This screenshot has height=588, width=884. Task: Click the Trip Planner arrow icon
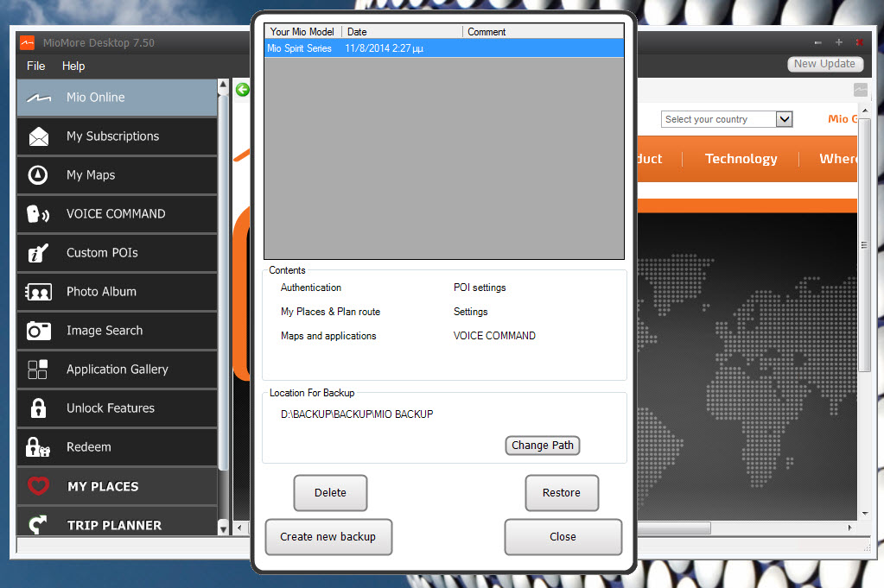point(38,524)
